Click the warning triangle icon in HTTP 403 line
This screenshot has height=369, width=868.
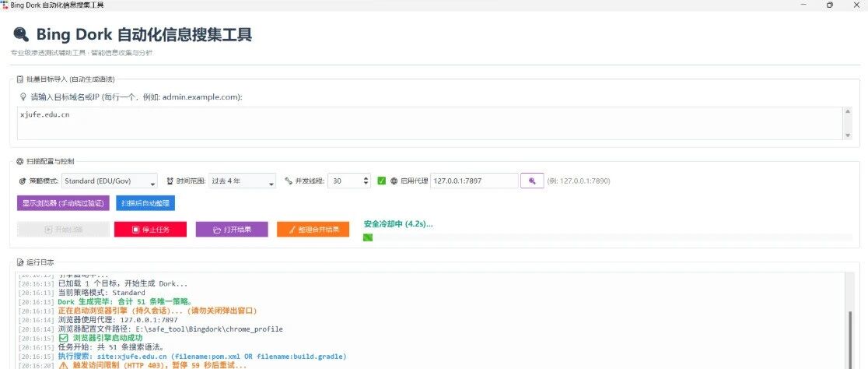[62, 366]
